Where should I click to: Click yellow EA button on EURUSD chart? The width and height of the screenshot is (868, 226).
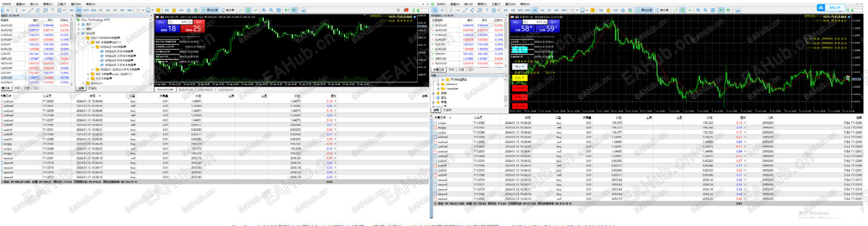pos(520,78)
